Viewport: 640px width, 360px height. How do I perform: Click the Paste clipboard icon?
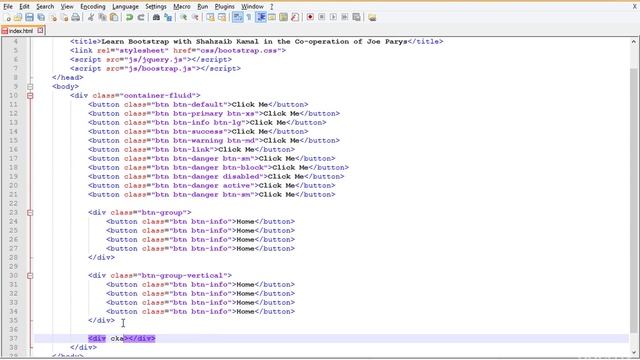pos(114,17)
